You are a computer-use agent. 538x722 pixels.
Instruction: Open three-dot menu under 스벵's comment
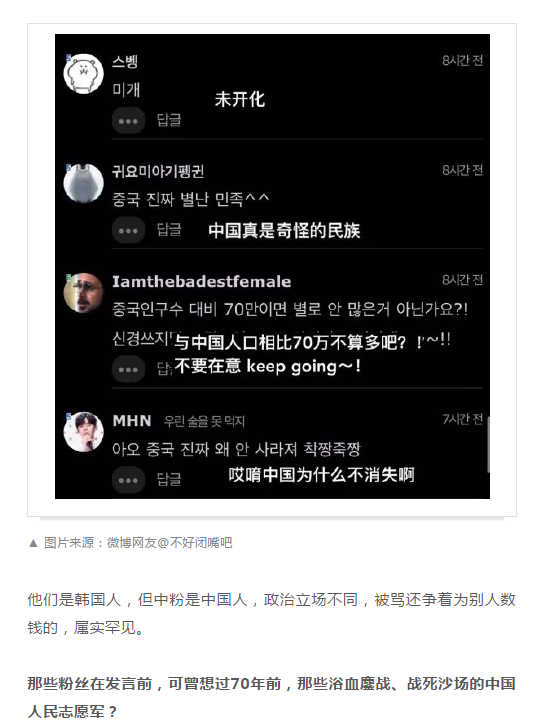pos(129,121)
